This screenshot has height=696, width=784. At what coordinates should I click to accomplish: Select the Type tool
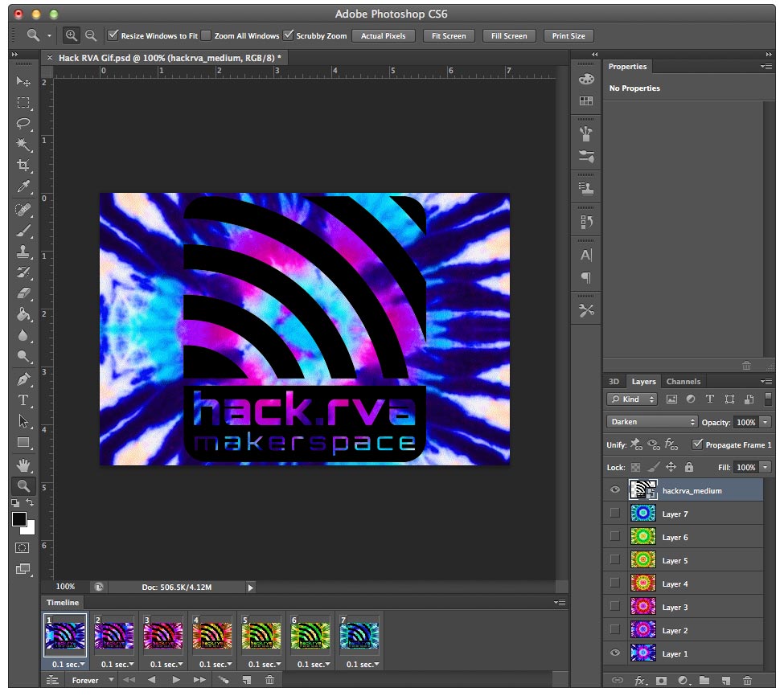pos(23,400)
